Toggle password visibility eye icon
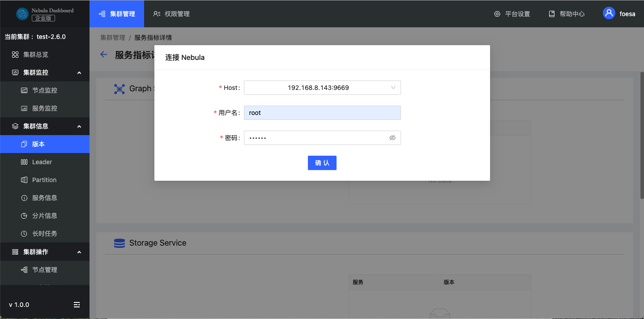 click(392, 138)
